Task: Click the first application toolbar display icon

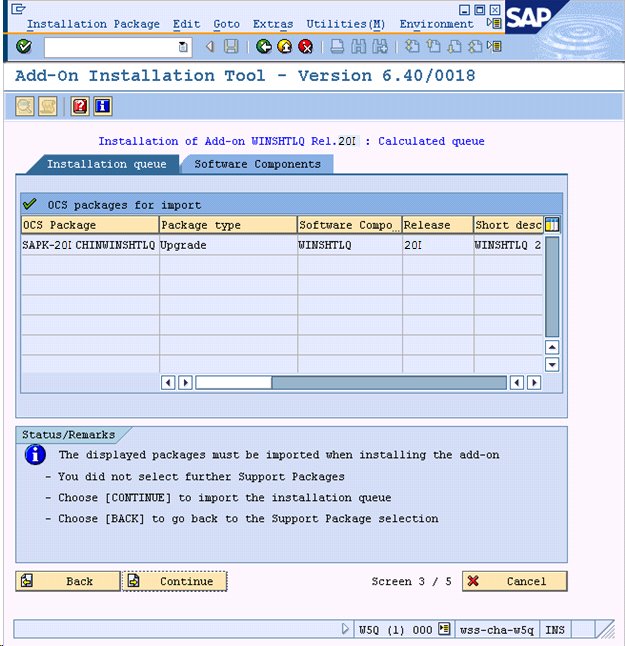Action: click(x=25, y=107)
